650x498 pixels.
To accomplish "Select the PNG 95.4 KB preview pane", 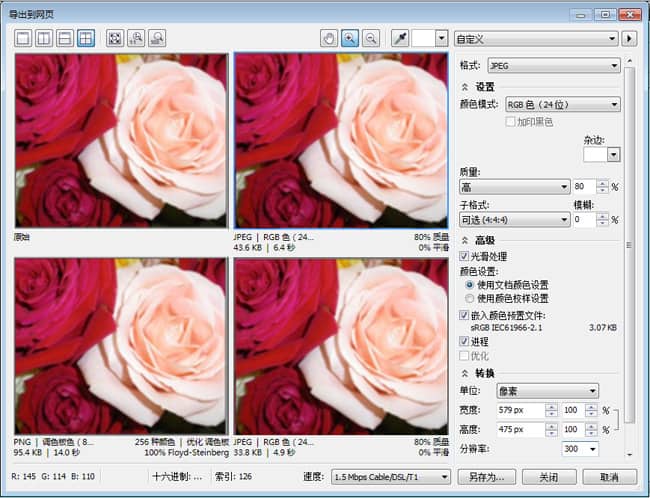I will (121, 346).
